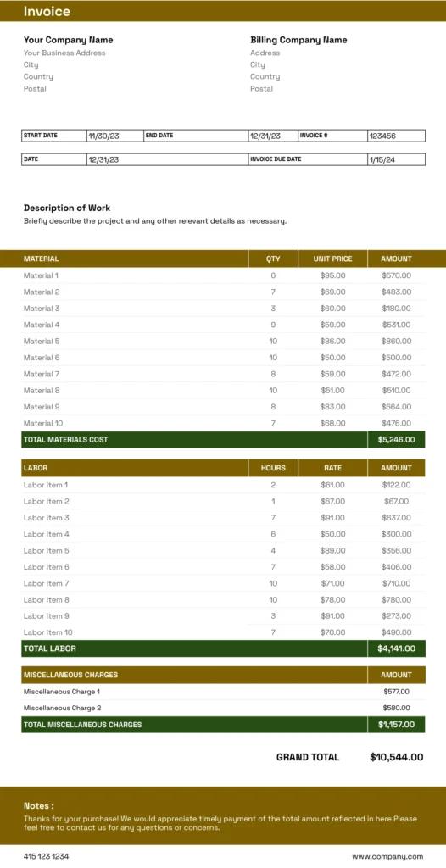The image size is (446, 868).
Task: Select the Grand Total value $10,544.00
Action: [x=397, y=757]
